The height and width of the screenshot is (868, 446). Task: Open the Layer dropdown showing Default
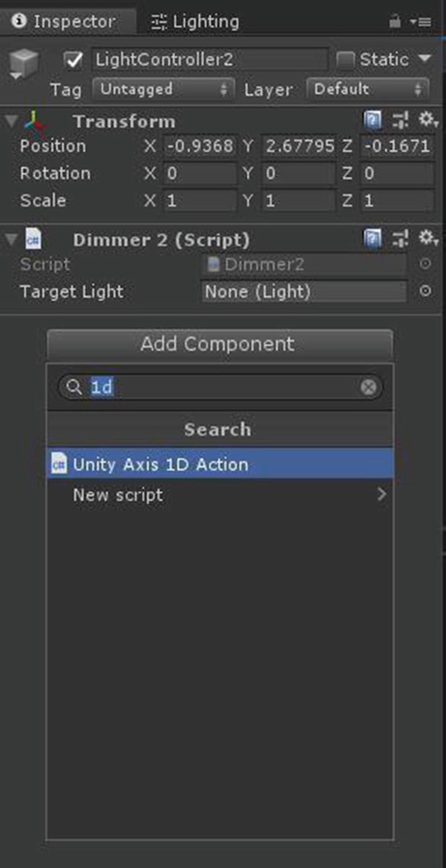coord(367,89)
